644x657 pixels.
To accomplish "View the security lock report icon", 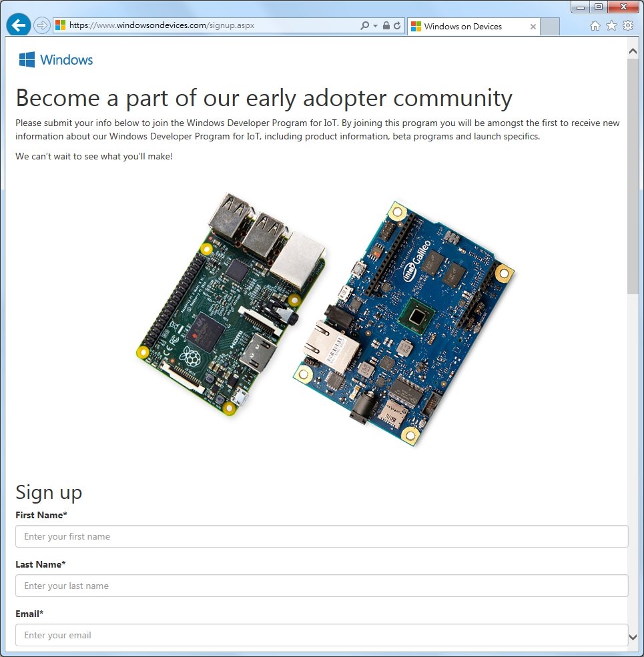I will (386, 25).
